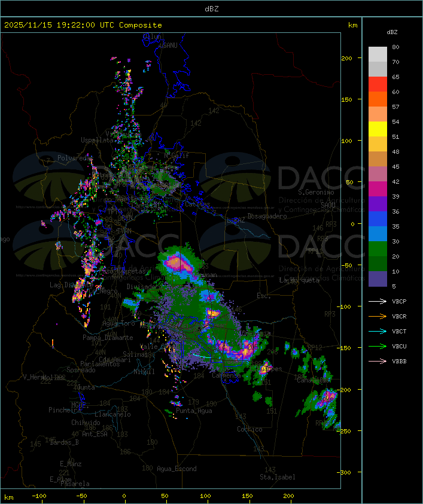This screenshot has width=423, height=504.
Task: Click the '80' value on the color scale
Action: point(395,47)
